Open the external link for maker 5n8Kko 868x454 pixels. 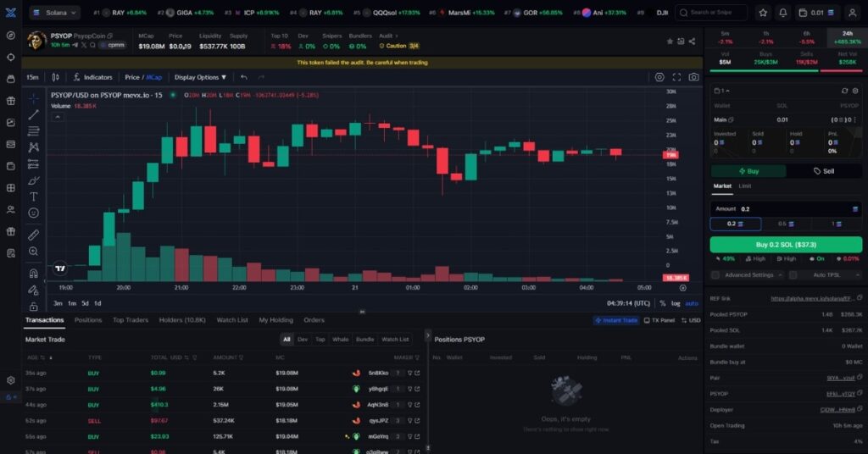pyautogui.click(x=417, y=374)
